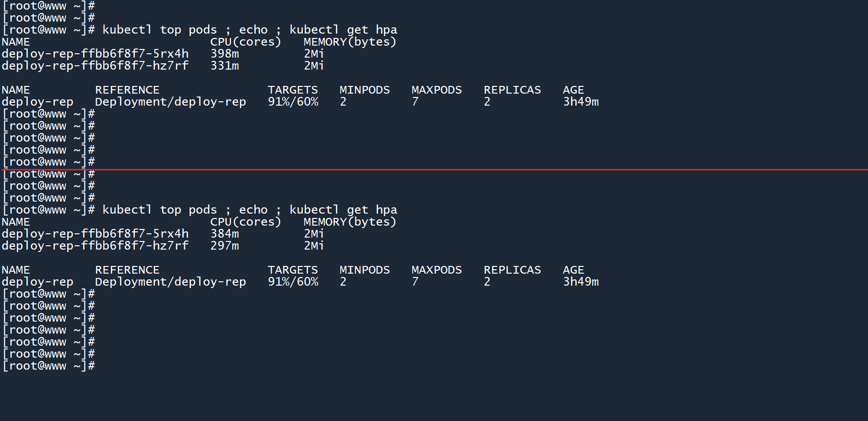Click pod name hz7rf beside 331m
868x421 pixels.
click(x=95, y=66)
